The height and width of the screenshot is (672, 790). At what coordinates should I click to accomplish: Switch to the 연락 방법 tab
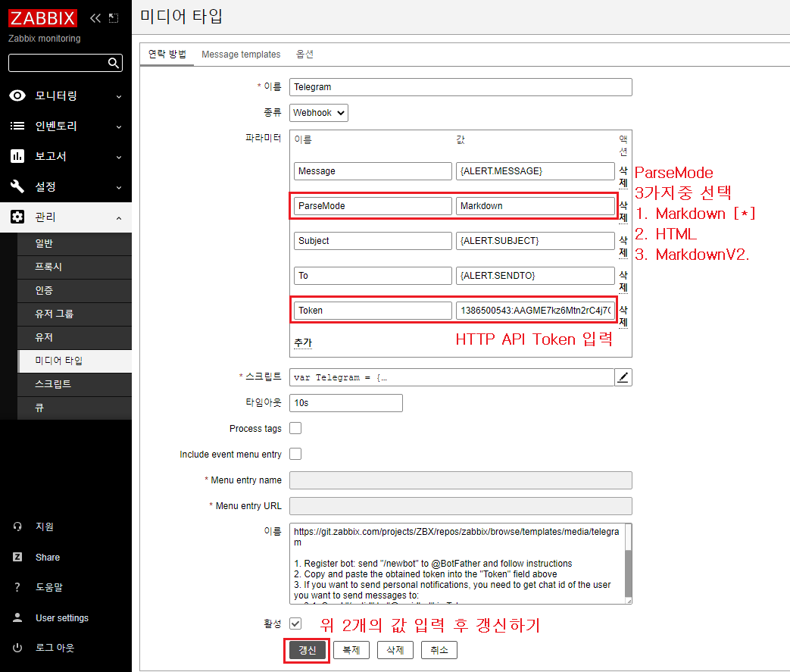[167, 54]
